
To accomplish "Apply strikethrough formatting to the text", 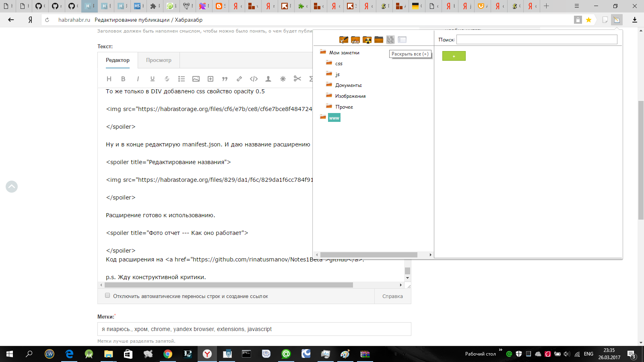I will click(x=167, y=79).
